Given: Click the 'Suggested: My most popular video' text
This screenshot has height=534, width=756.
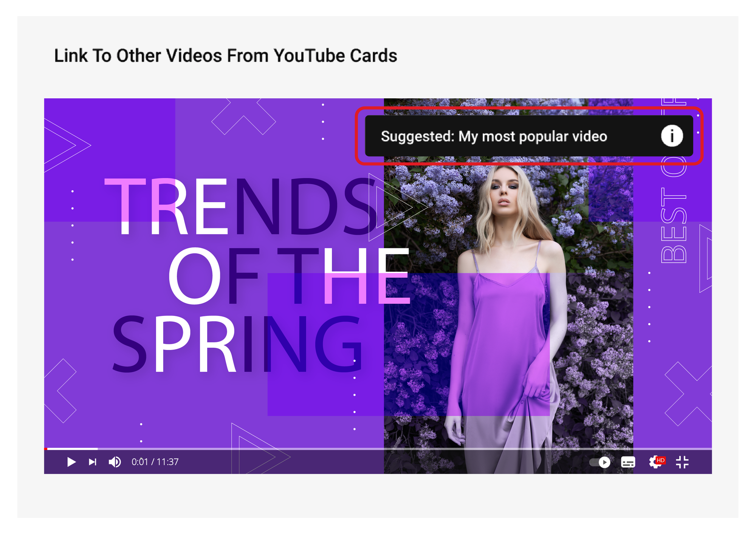Looking at the screenshot, I should (x=494, y=136).
